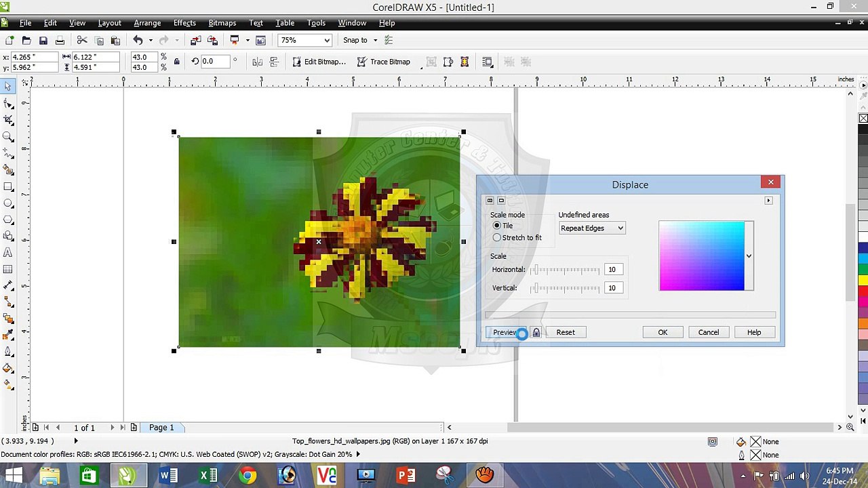Click the Import icon
Viewport: 868px width, 488px height.
195,41
